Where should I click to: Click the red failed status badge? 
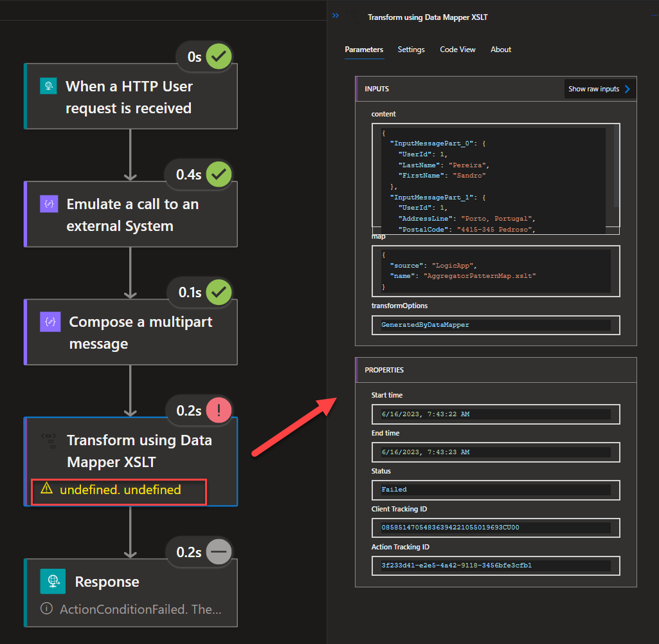[x=219, y=410]
